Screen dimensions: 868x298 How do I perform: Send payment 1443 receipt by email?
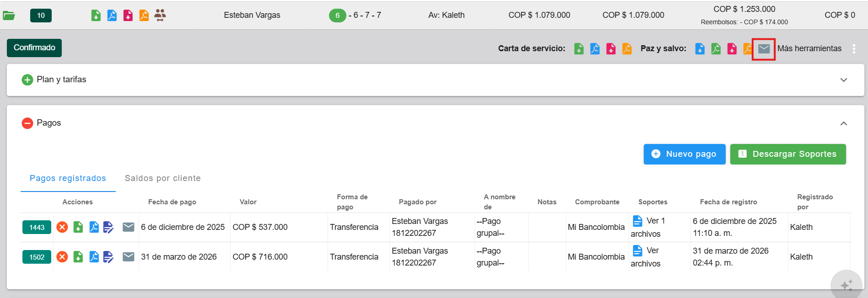[129, 227]
